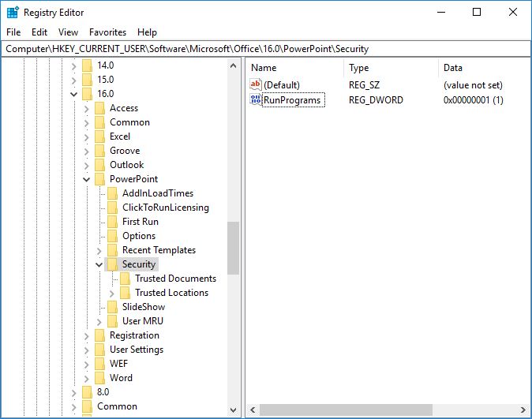Click the 0x00000001 (1) data cell
Screen dimensions: 532x419
[473, 100]
